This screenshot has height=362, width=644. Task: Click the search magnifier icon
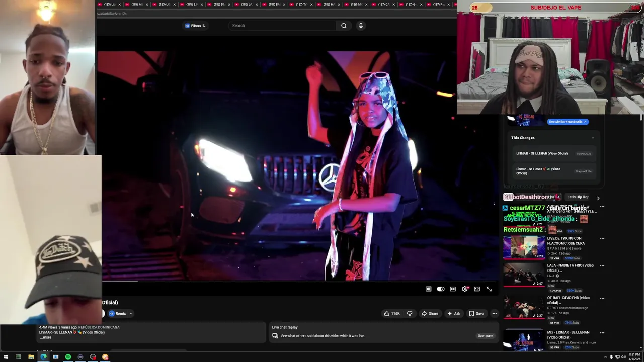(x=344, y=26)
